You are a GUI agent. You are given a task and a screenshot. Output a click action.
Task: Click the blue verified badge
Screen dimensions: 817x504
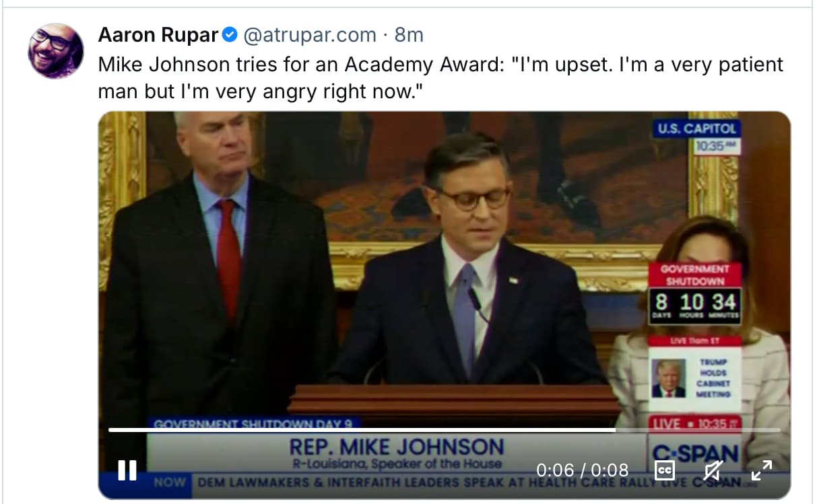point(230,34)
